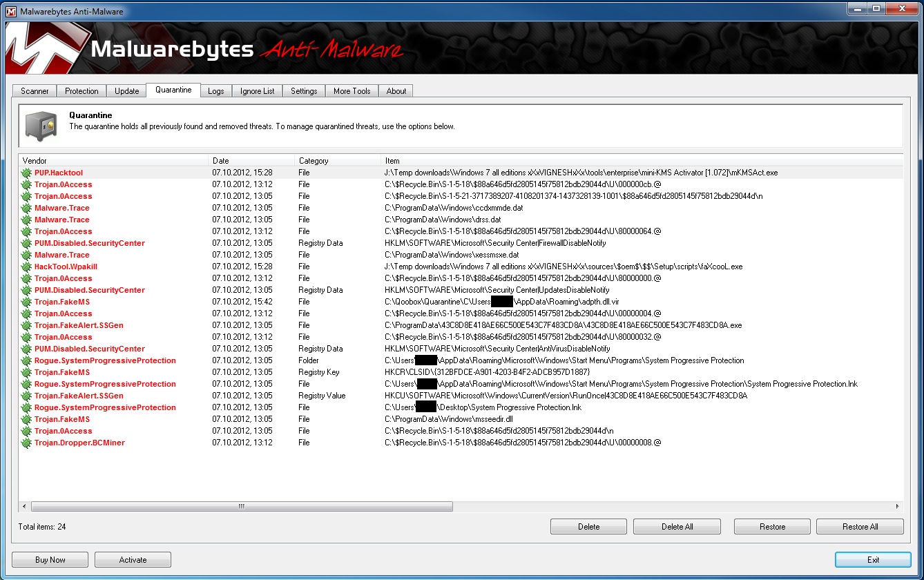924x580 pixels.
Task: Click the horizontal scrollbar's left arrow
Action: tap(25, 506)
